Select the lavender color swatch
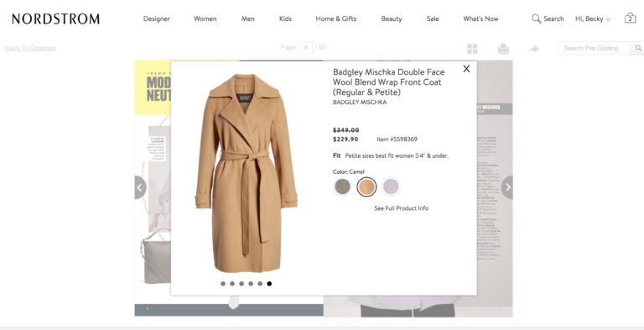 391,186
